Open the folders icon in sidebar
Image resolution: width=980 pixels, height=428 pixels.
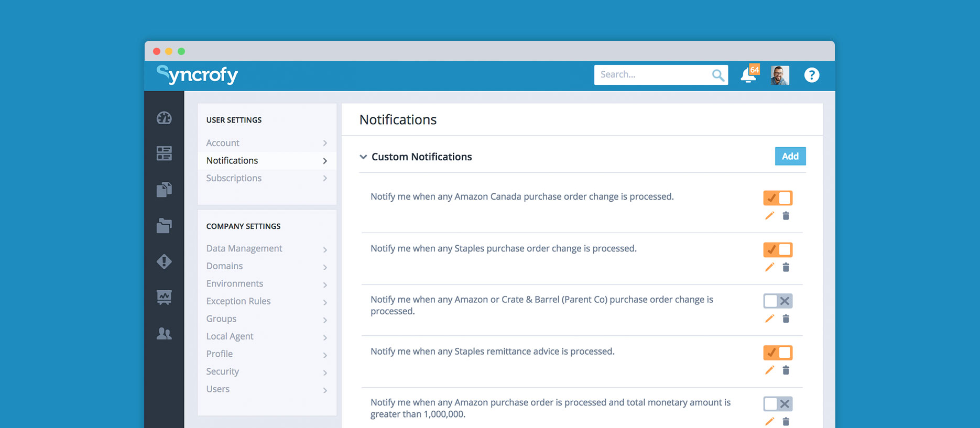click(x=164, y=225)
